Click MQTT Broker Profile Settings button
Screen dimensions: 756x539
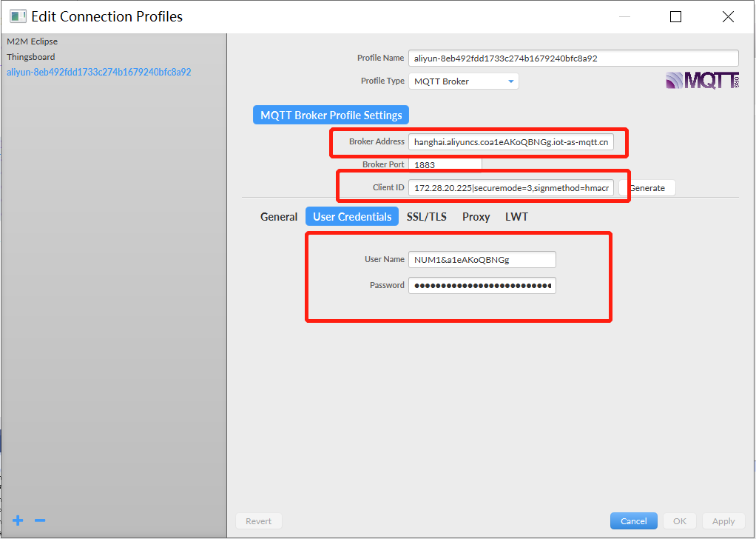click(331, 115)
